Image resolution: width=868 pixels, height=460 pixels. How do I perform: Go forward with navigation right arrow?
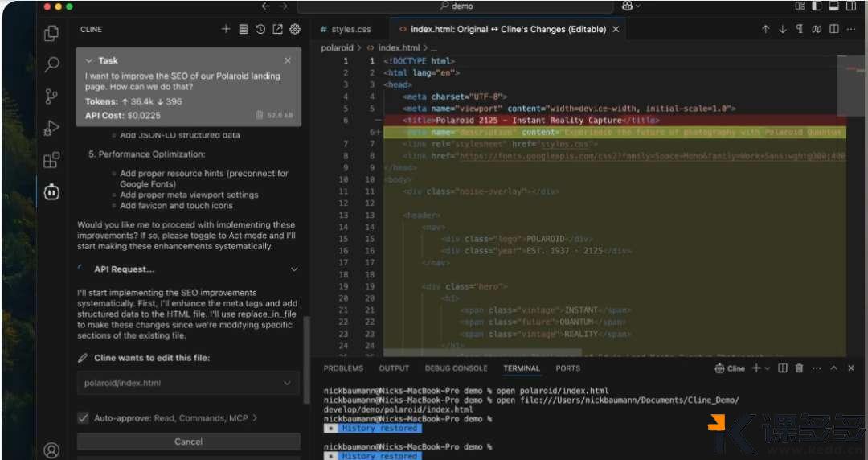pos(283,6)
